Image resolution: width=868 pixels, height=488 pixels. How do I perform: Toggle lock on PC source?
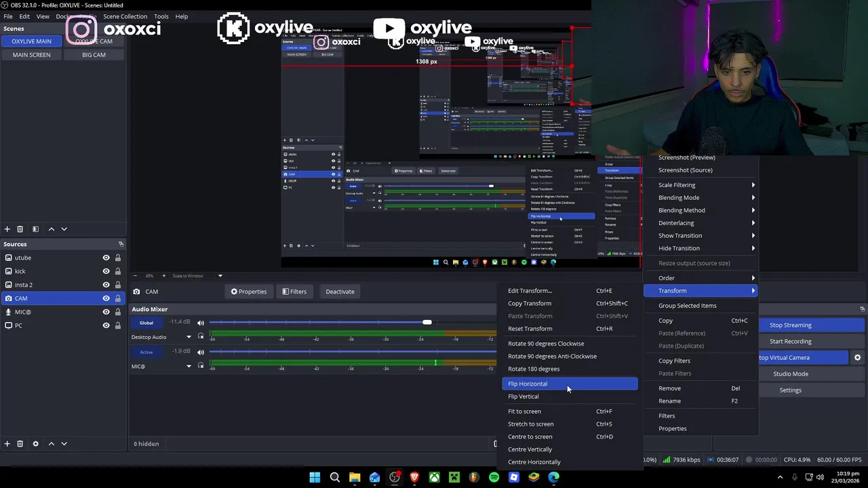point(118,325)
